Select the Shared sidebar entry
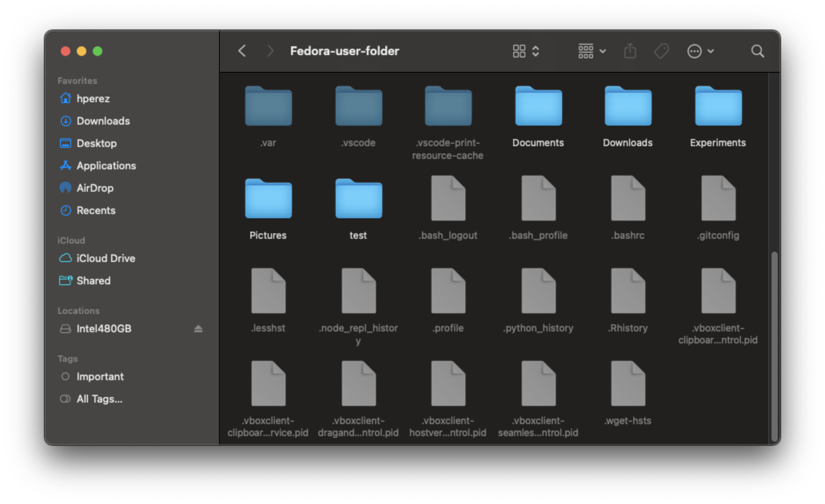The width and height of the screenshot is (825, 504). point(93,280)
